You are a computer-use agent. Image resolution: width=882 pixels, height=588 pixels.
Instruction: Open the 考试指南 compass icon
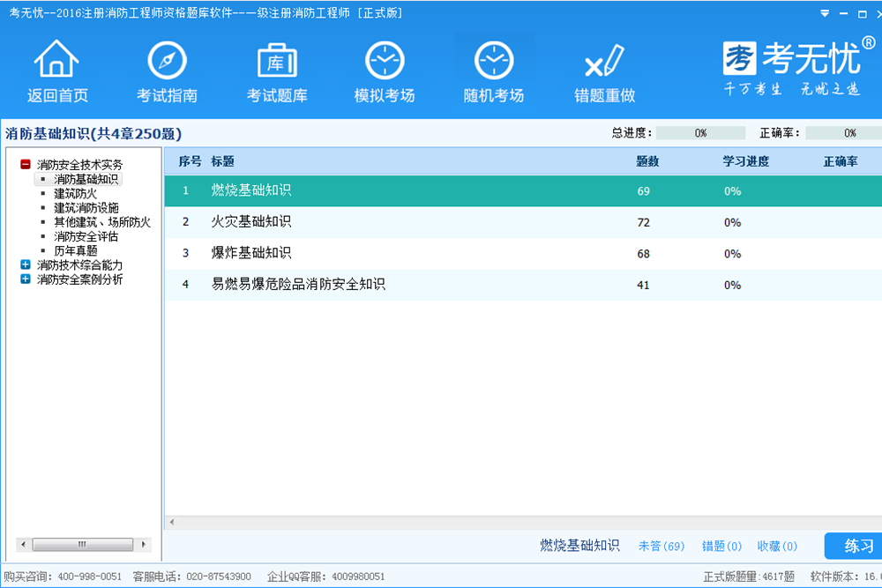click(167, 60)
